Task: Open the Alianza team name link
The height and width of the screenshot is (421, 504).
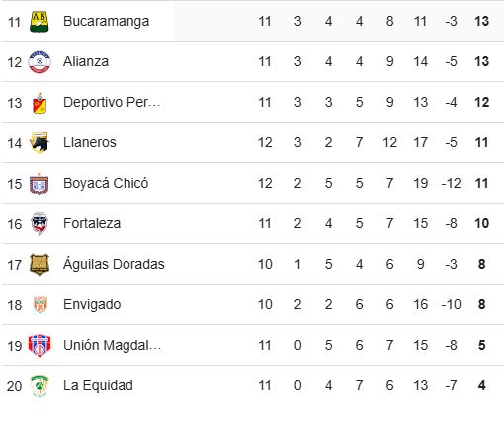Action: pyautogui.click(x=86, y=61)
